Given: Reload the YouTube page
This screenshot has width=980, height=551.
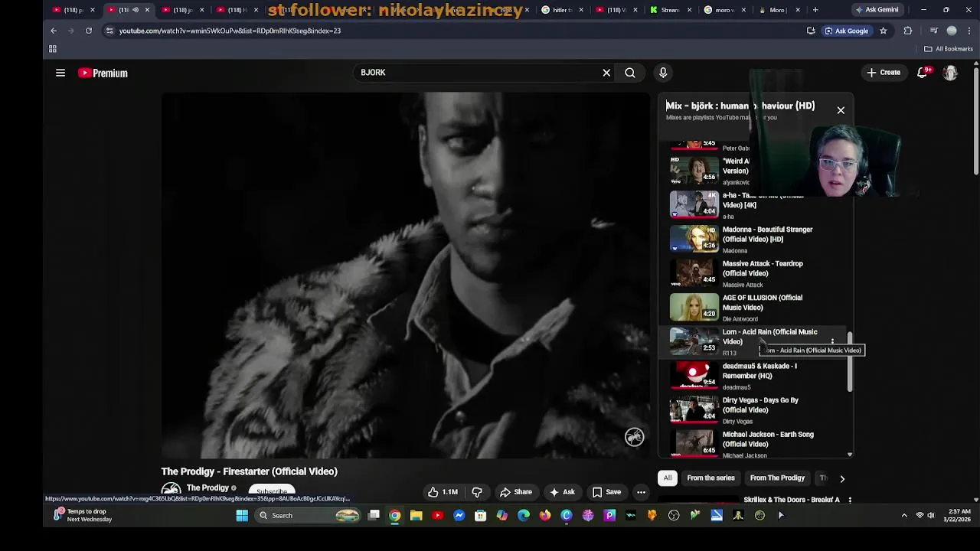Looking at the screenshot, I should (x=89, y=31).
